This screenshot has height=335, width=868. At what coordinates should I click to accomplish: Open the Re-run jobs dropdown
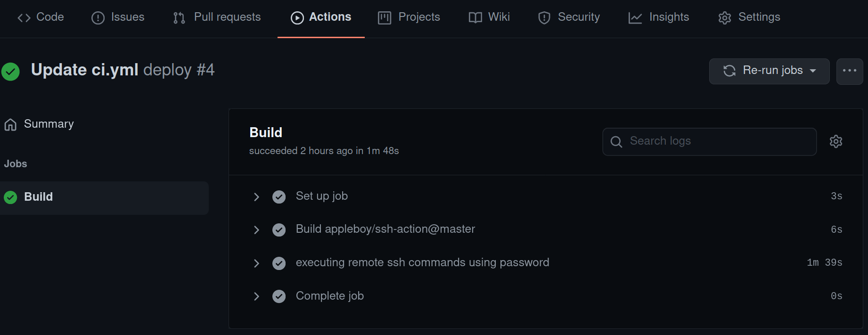[x=769, y=71]
